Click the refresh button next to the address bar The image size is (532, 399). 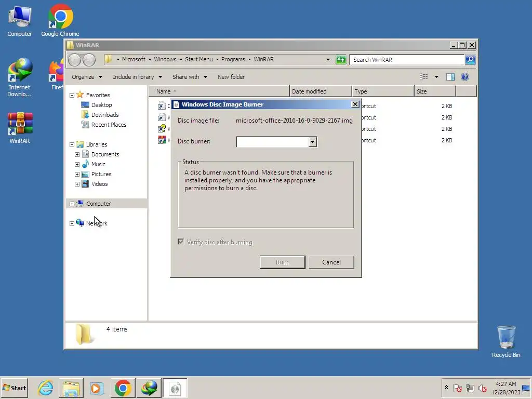(341, 60)
